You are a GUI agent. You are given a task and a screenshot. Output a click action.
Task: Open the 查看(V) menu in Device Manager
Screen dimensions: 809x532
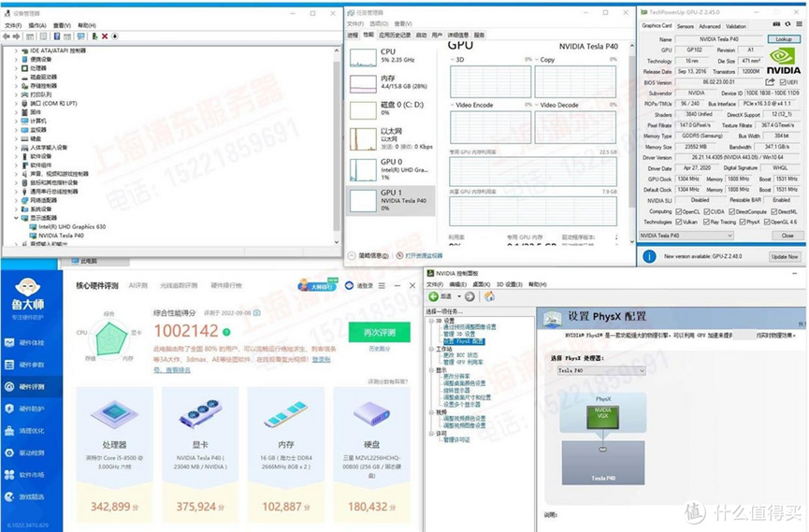coord(62,25)
